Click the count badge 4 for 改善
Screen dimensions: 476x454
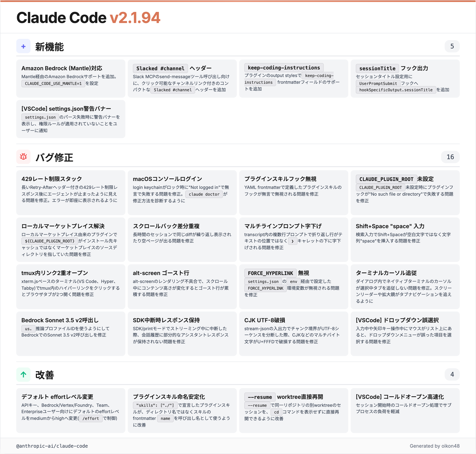tap(452, 374)
